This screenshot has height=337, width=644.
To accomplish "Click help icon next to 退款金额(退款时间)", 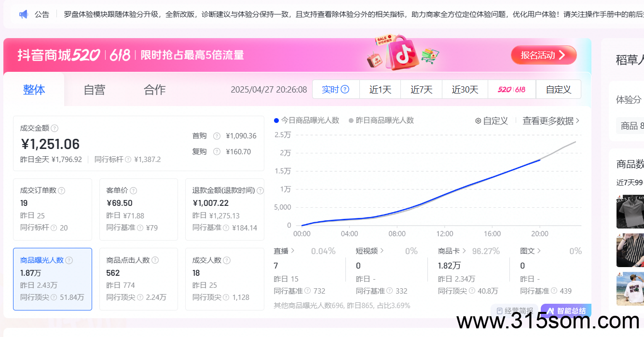I will [260, 190].
